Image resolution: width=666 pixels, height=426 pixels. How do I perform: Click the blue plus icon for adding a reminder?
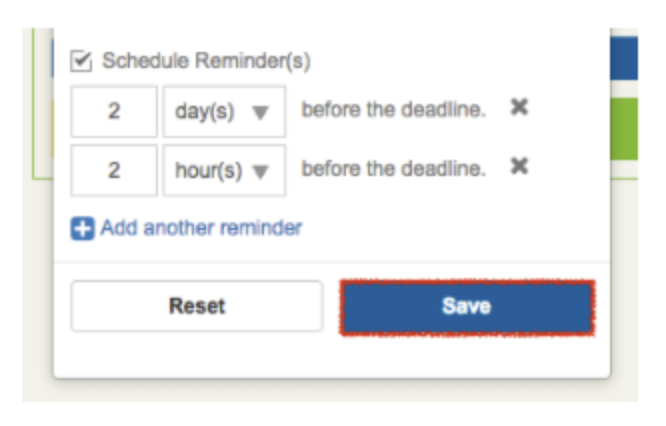(82, 229)
